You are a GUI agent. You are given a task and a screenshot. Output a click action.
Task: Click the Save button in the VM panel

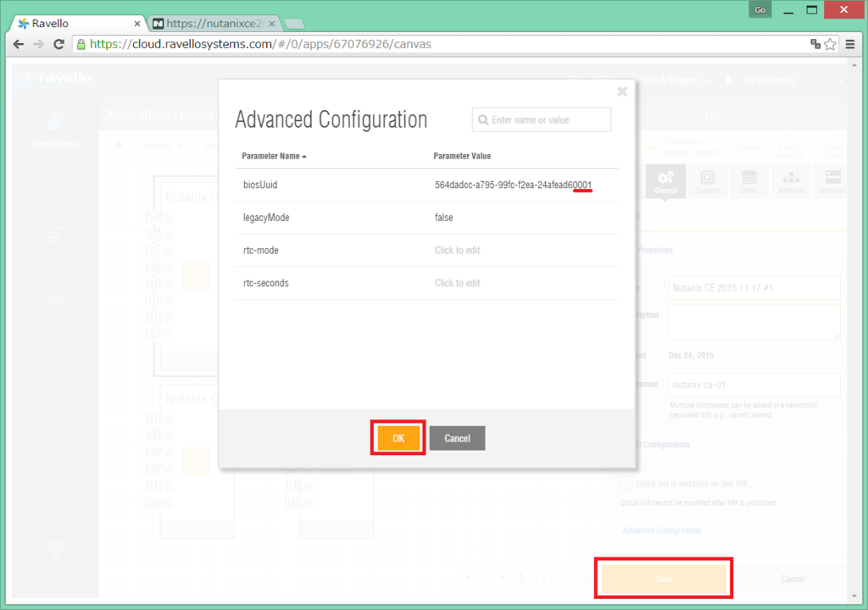[x=664, y=579]
